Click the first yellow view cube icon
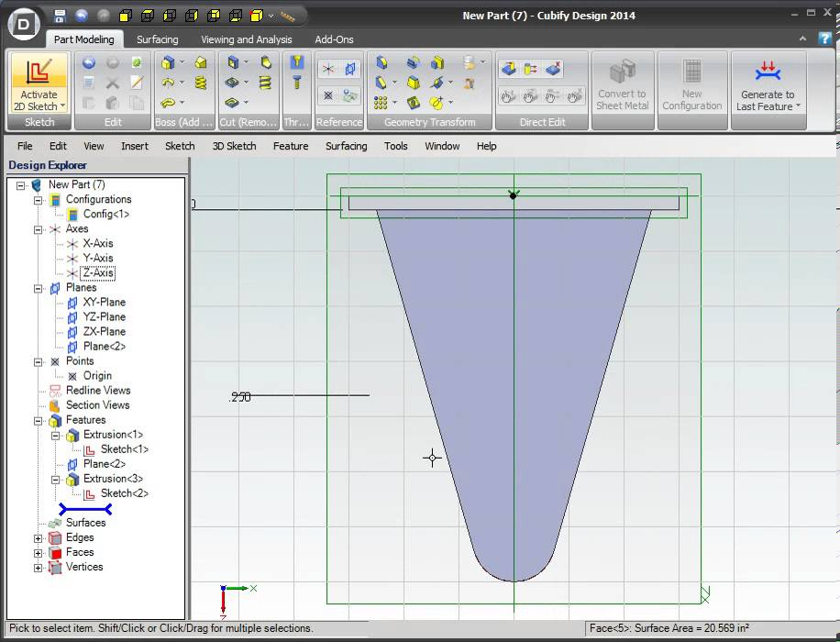 [126, 16]
